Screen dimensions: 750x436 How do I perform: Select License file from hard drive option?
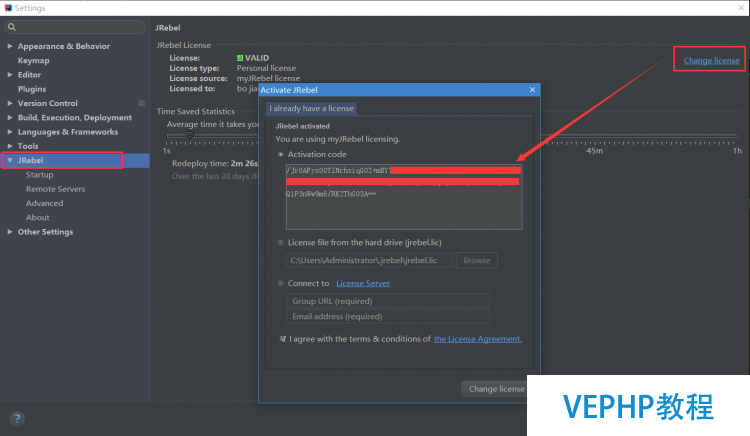pos(281,243)
